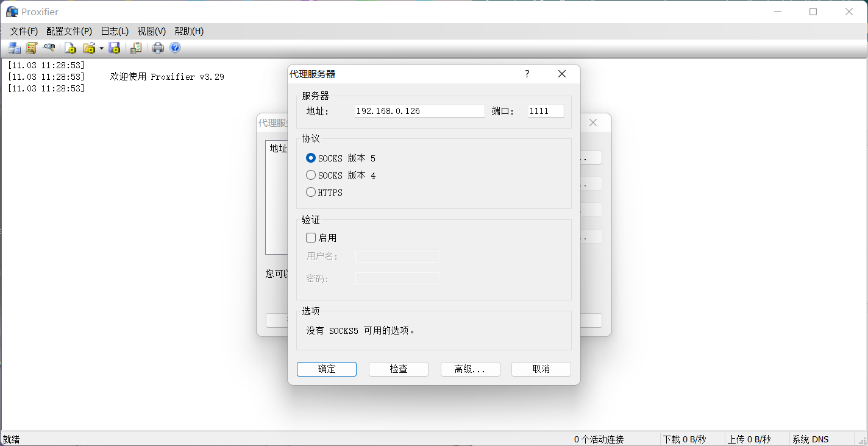
Task: Expand the Open Profile dropdown arrow
Action: click(101, 48)
